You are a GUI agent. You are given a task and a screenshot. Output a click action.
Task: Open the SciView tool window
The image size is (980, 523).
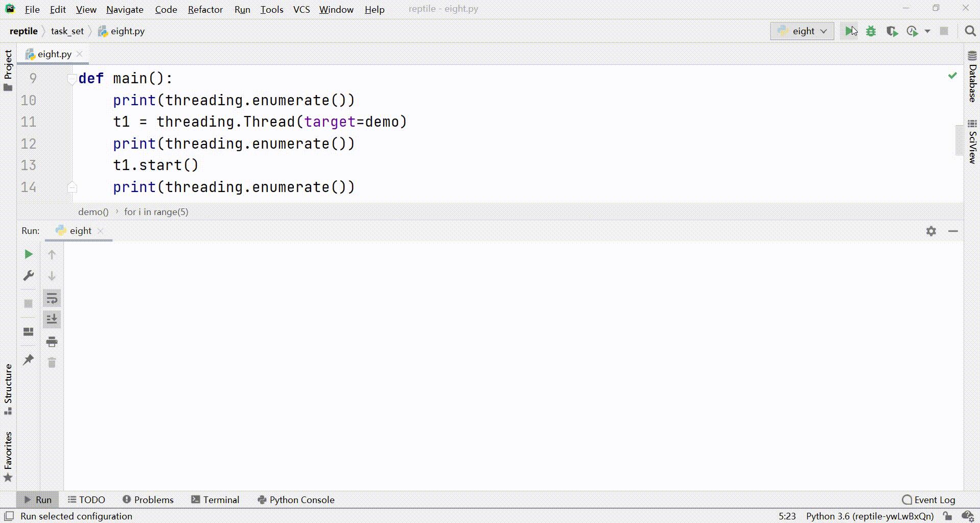point(972,142)
